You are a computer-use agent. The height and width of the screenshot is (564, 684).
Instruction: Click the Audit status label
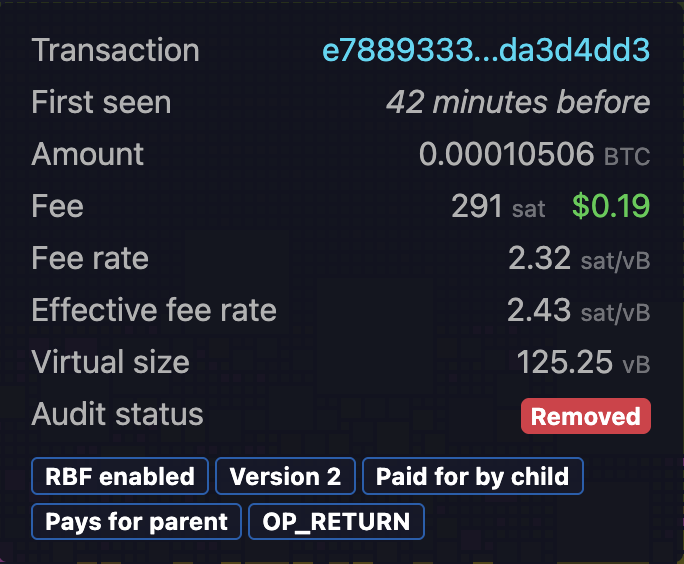click(117, 414)
